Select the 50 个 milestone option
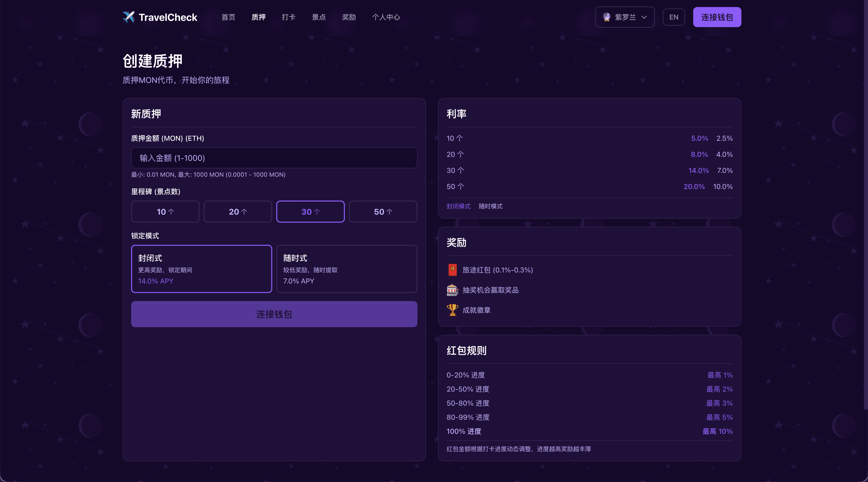 (383, 211)
